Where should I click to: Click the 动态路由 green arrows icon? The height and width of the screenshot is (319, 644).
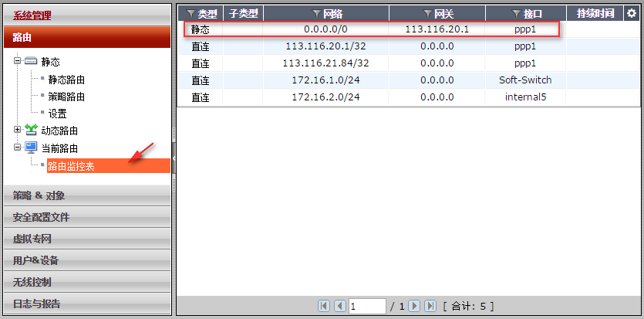point(31,130)
